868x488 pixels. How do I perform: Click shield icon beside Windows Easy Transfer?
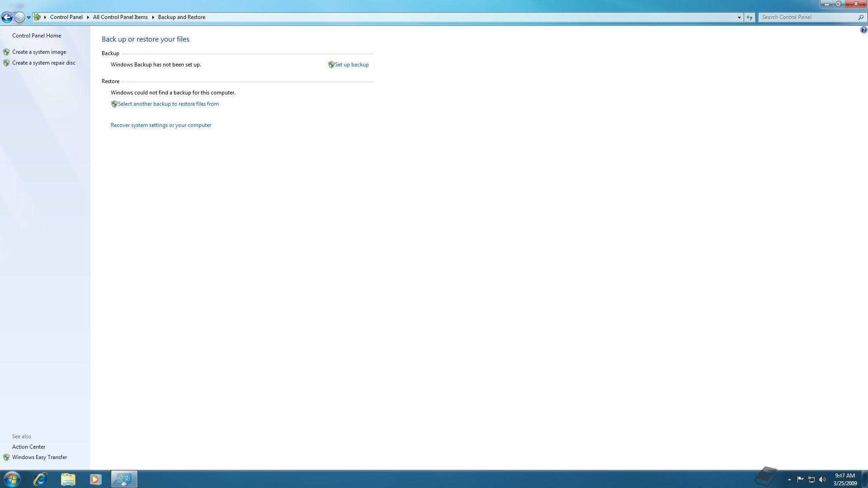pos(6,457)
